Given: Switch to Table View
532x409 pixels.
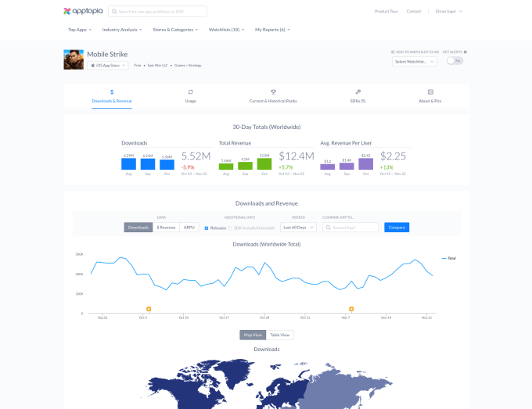Looking at the screenshot, I should 280,335.
